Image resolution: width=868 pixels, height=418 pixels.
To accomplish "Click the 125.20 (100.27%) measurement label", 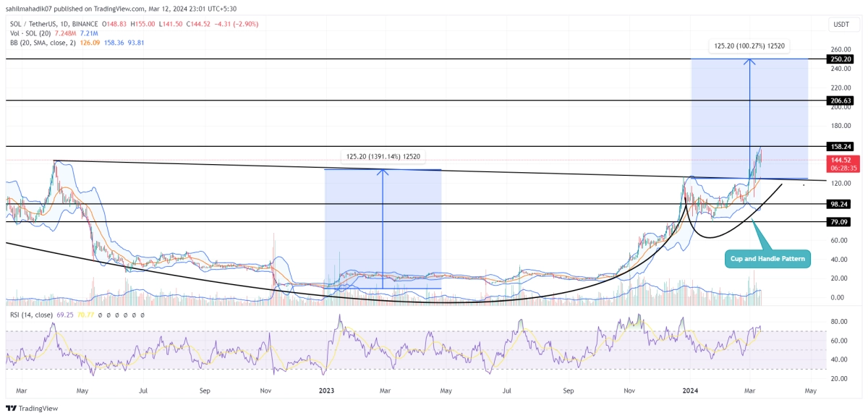I will [749, 46].
